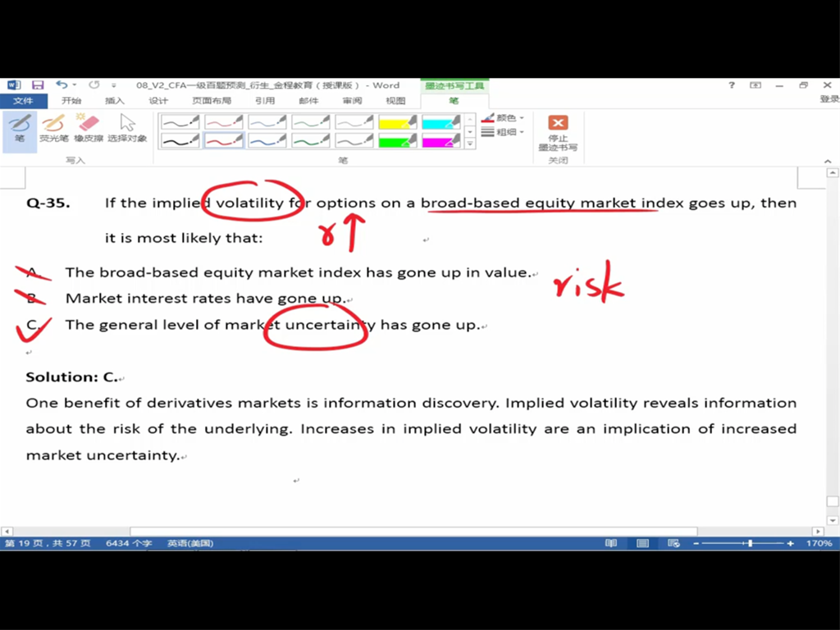This screenshot has height=630, width=840.
Task: Pick the thick black pen style
Action: [180, 140]
